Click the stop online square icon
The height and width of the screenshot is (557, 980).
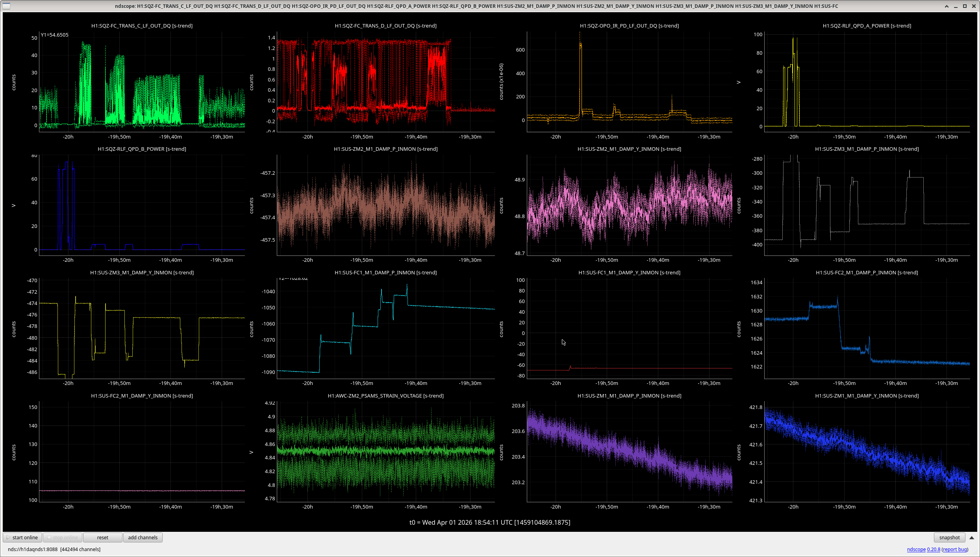[x=49, y=537]
